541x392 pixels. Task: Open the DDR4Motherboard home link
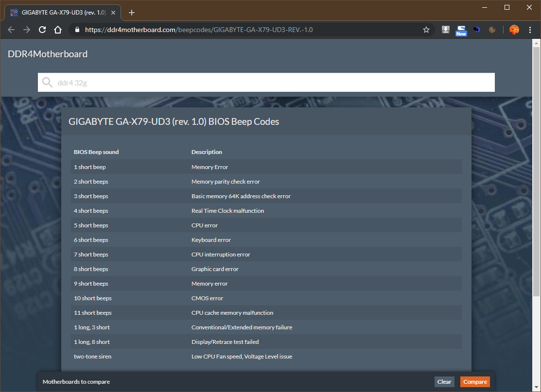[x=48, y=54]
